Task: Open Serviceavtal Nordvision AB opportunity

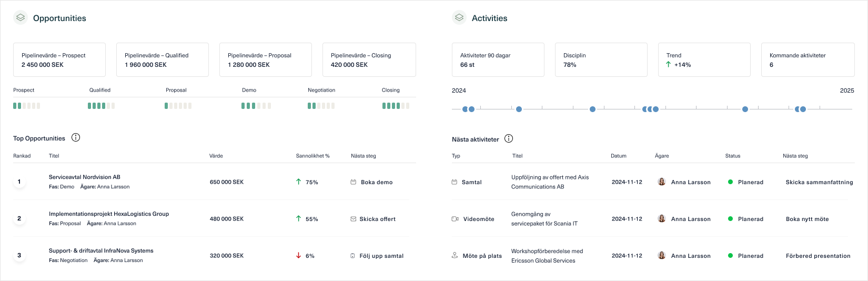Action: tap(85, 177)
